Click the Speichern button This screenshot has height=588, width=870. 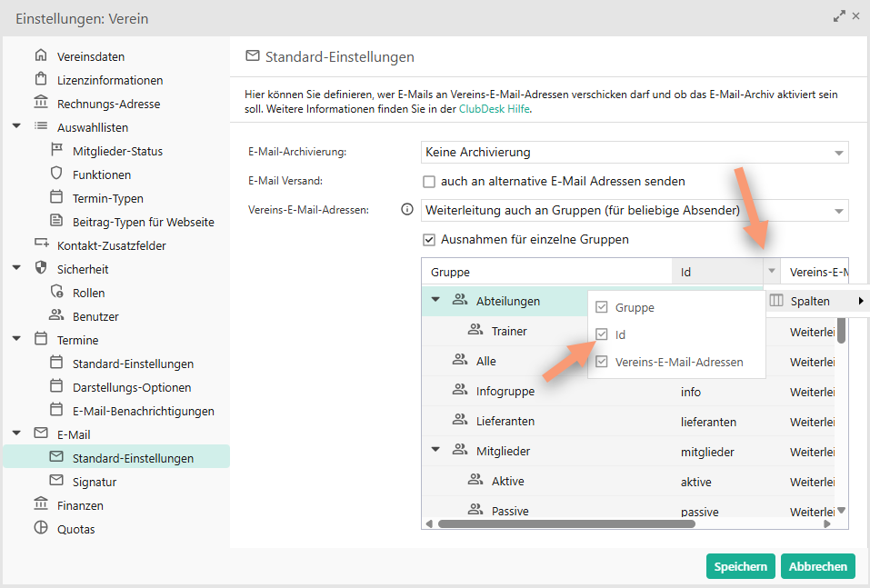[x=740, y=566]
